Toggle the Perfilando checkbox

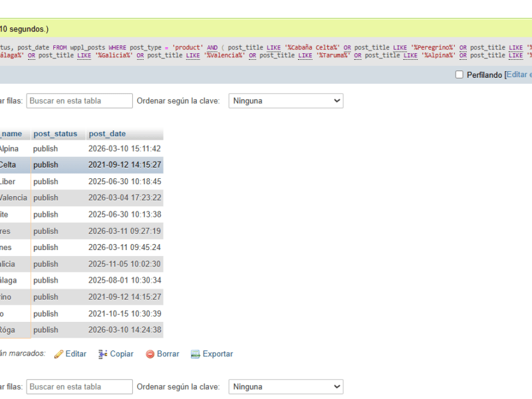pos(459,74)
